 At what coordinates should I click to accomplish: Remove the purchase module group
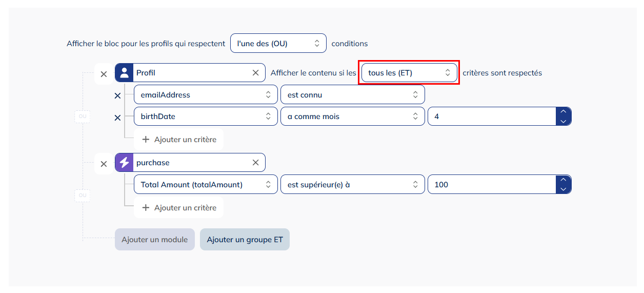[x=104, y=164]
